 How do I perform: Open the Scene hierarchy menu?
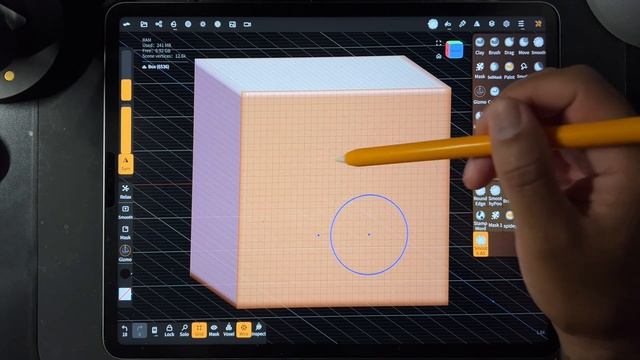[159, 24]
